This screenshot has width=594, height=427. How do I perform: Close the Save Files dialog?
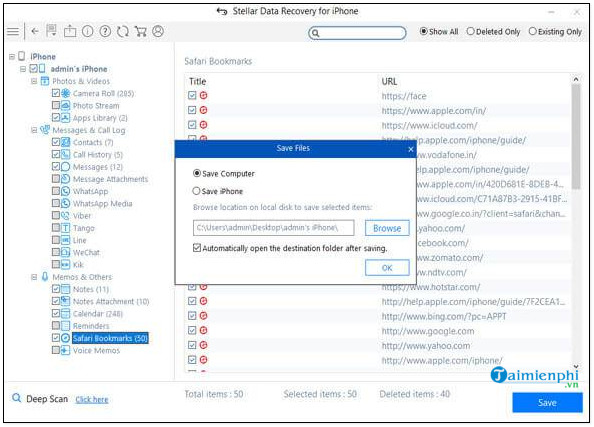[x=411, y=149]
